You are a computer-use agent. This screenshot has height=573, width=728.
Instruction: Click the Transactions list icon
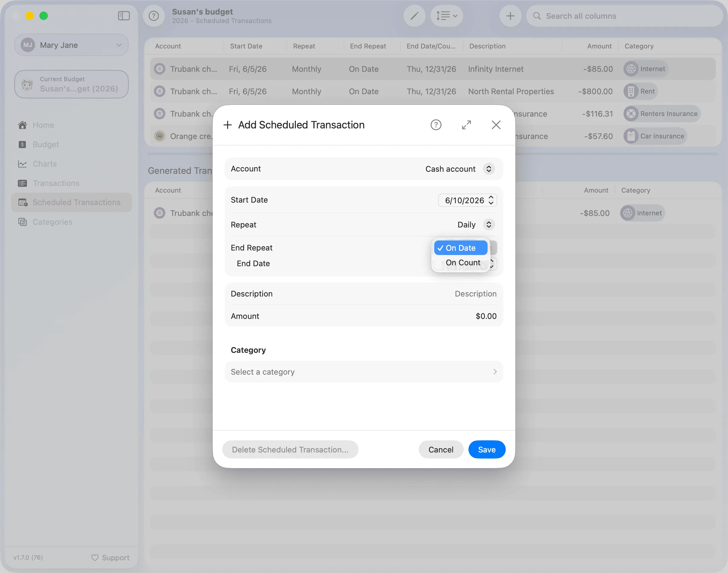point(22,183)
